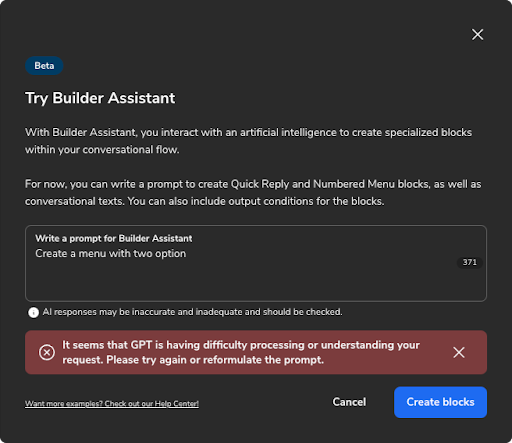The width and height of the screenshot is (512, 443).
Task: Click the info icon beside AI disclaimer
Action: click(33, 312)
